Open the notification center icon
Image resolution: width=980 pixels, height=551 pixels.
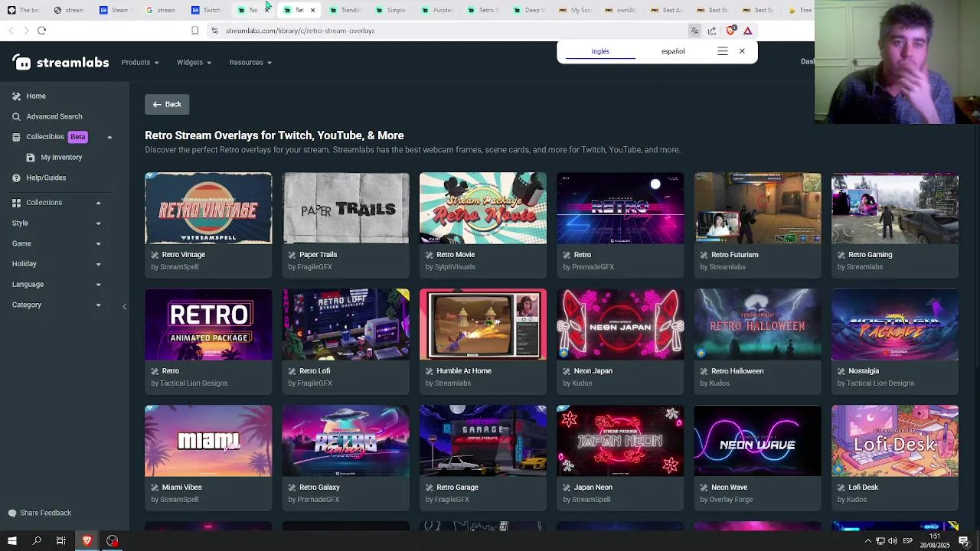(x=966, y=541)
